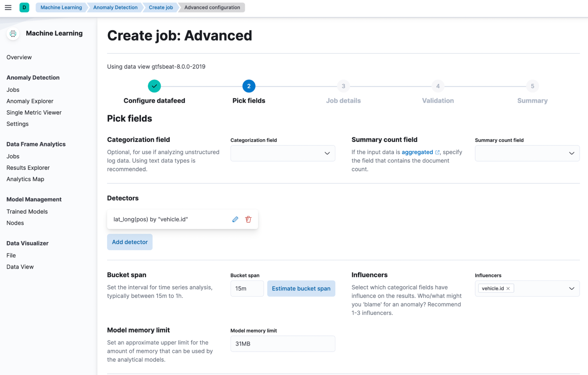The image size is (588, 375).
Task: Click the step 2 Pick fields circle icon
Action: pyautogui.click(x=249, y=86)
